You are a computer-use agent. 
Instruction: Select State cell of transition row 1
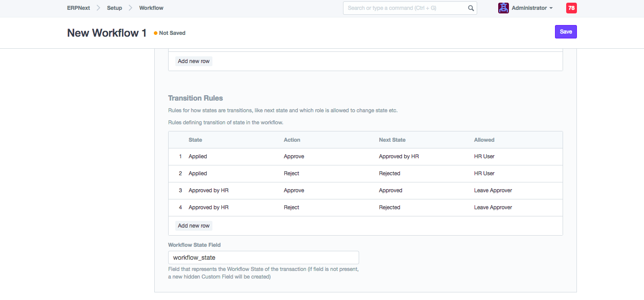pos(198,156)
